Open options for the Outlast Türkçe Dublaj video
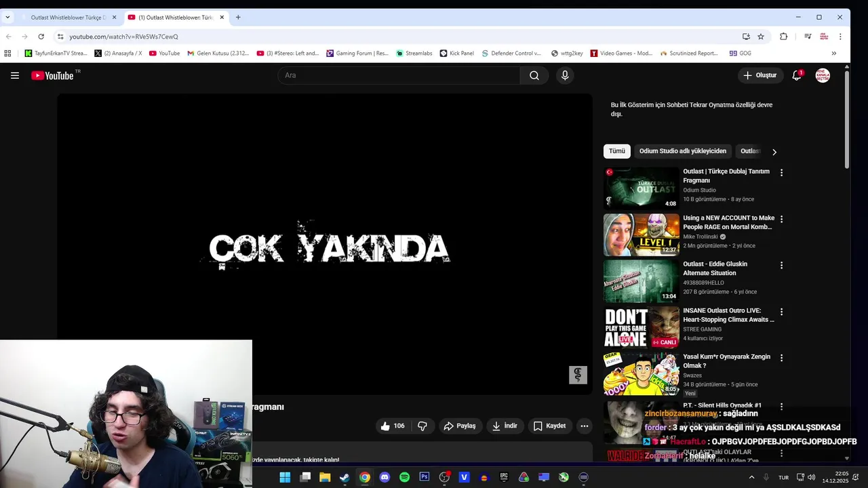 781,173
